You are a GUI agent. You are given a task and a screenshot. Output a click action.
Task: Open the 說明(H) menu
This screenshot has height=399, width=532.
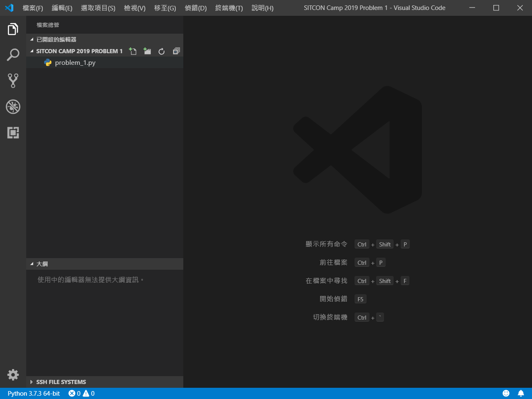coord(263,8)
